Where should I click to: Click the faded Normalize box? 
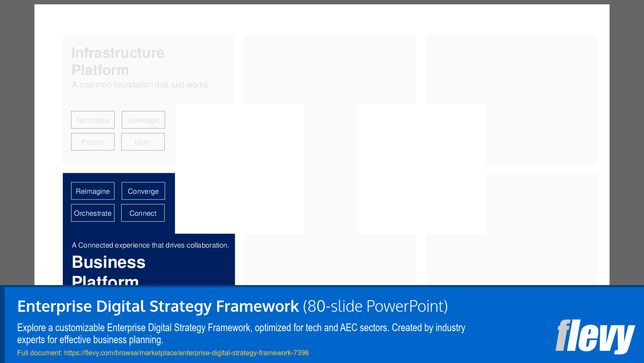92,120
